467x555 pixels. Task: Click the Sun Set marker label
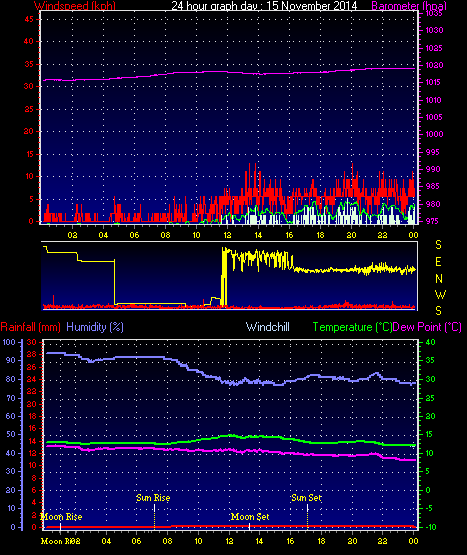tap(307, 498)
